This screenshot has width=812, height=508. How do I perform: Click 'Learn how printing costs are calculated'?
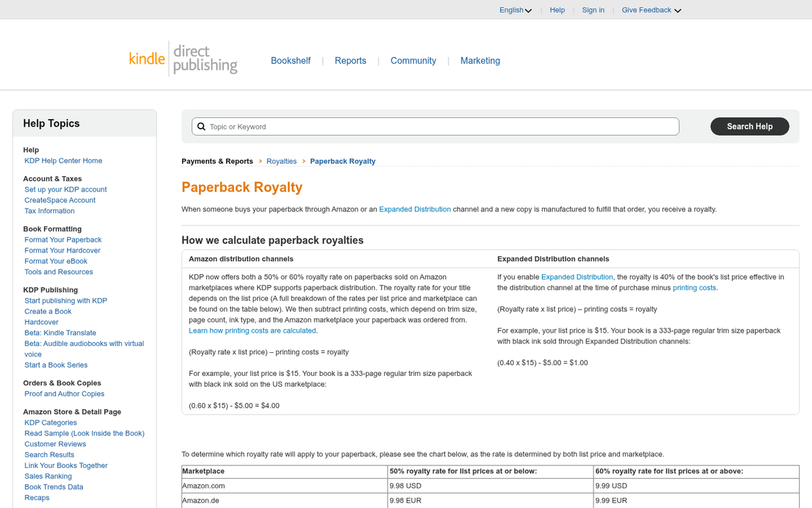pyautogui.click(x=252, y=330)
